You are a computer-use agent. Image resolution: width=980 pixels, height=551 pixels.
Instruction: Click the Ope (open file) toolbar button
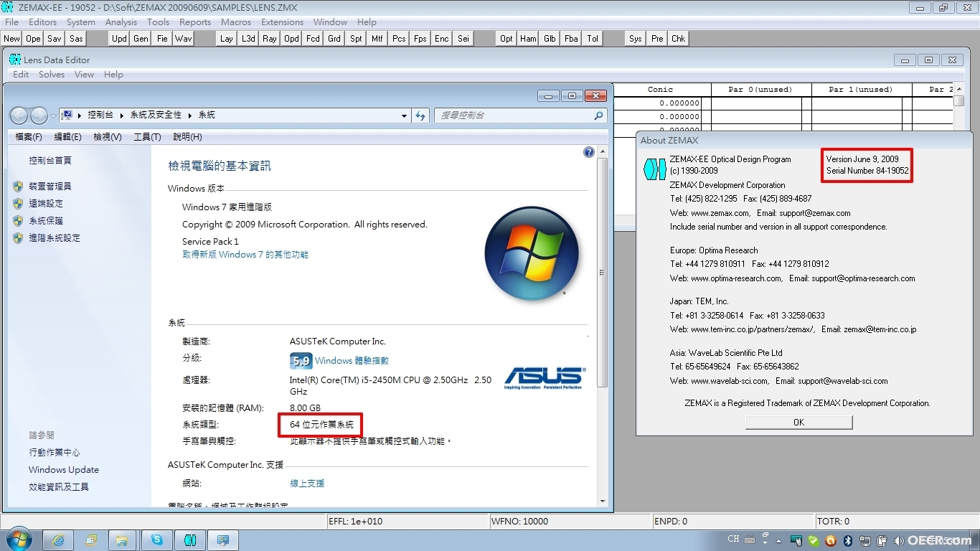[34, 39]
